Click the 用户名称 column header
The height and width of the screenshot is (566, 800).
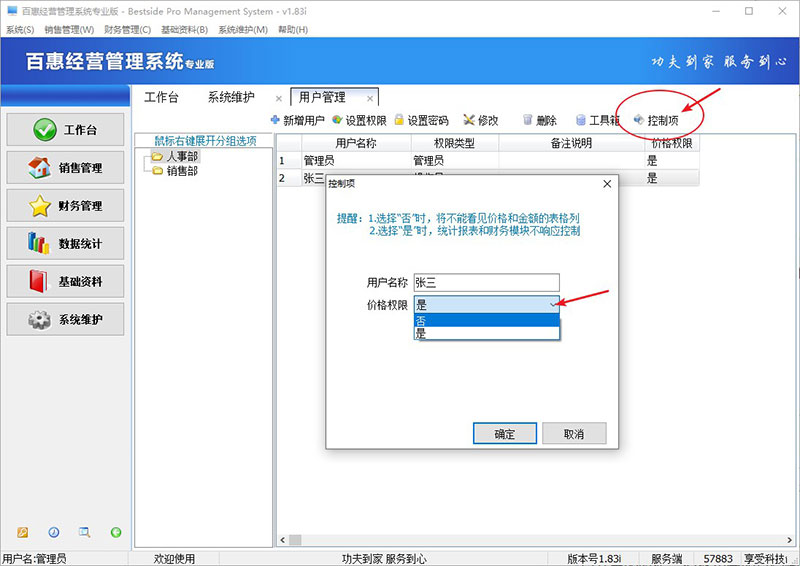coord(356,143)
